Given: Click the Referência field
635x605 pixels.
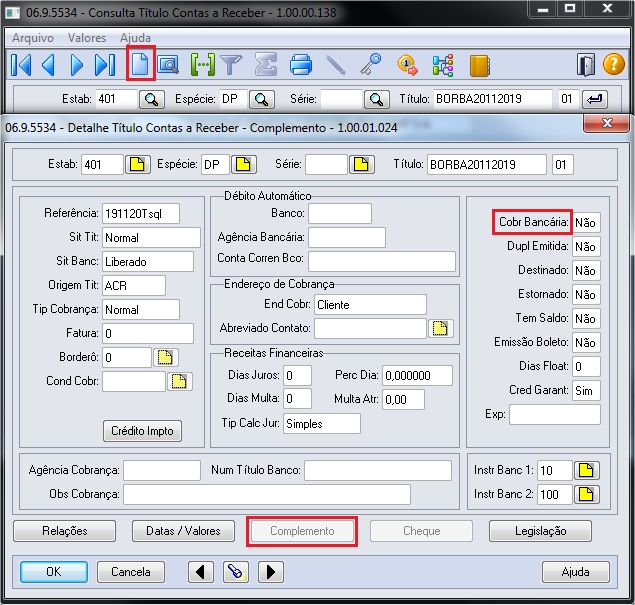Looking at the screenshot, I should [x=141, y=214].
